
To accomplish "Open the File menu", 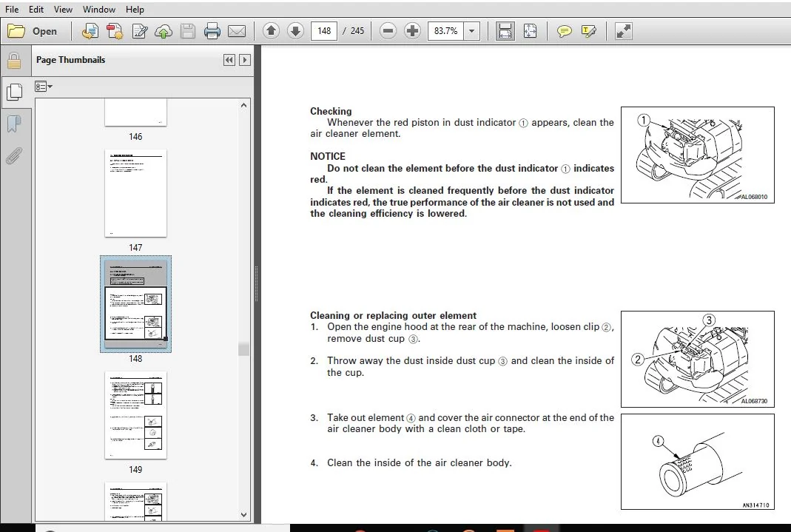I will (x=12, y=9).
